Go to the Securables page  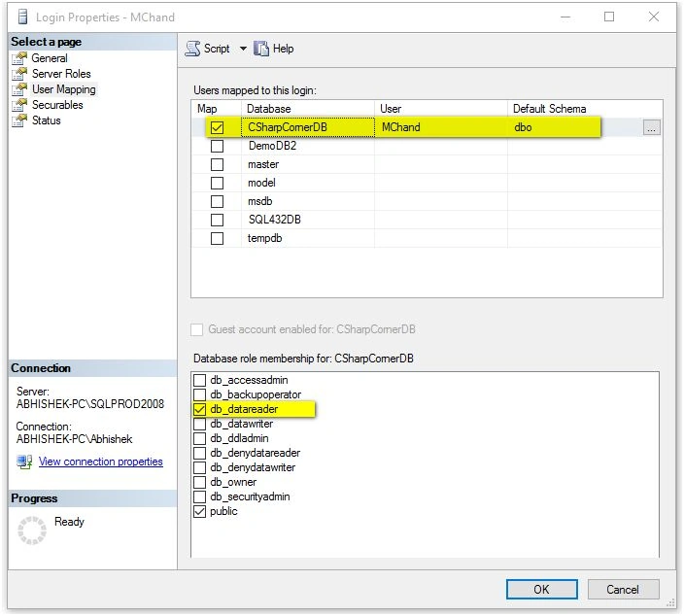[57, 105]
